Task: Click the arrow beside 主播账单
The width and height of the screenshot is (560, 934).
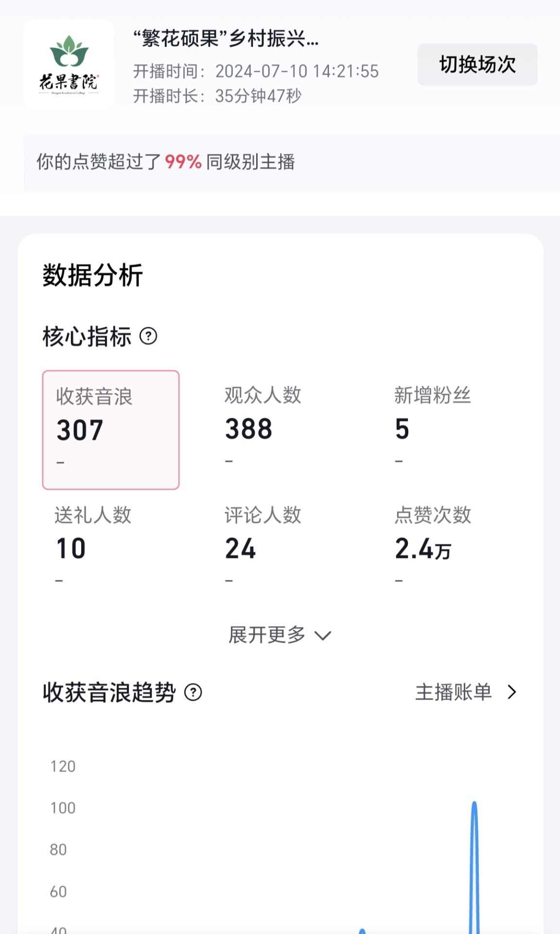Action: [x=511, y=692]
